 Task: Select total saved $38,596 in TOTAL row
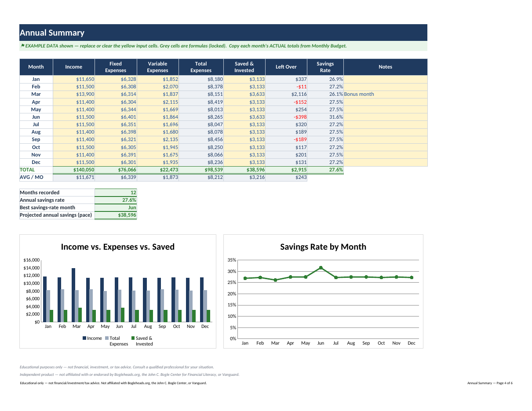click(x=244, y=170)
